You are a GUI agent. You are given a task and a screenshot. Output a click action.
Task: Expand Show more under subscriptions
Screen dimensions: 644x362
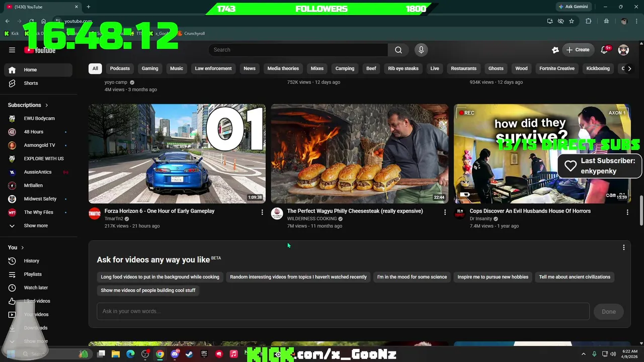click(38, 226)
